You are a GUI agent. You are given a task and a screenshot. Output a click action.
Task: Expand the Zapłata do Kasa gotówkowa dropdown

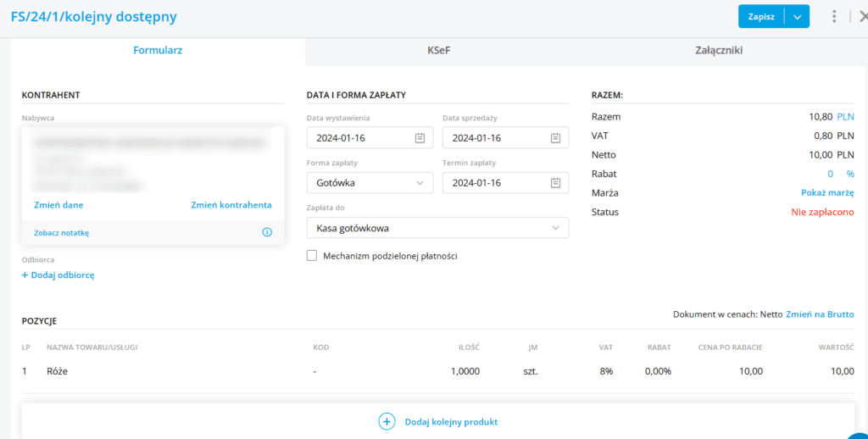click(x=556, y=227)
